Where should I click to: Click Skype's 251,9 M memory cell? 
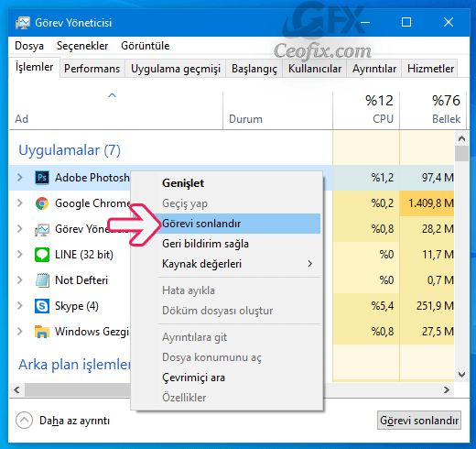427,306
